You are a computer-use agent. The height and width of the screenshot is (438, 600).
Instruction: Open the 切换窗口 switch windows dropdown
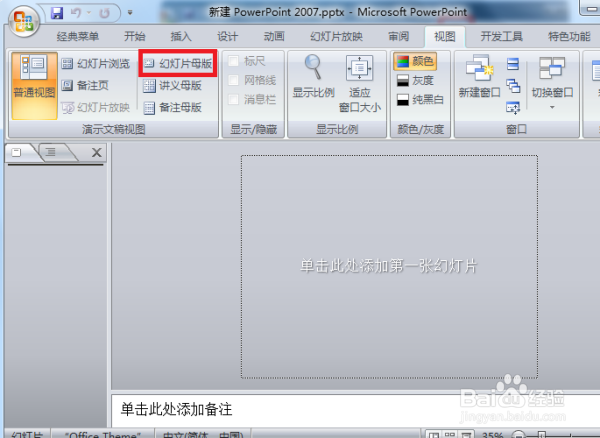[552, 83]
